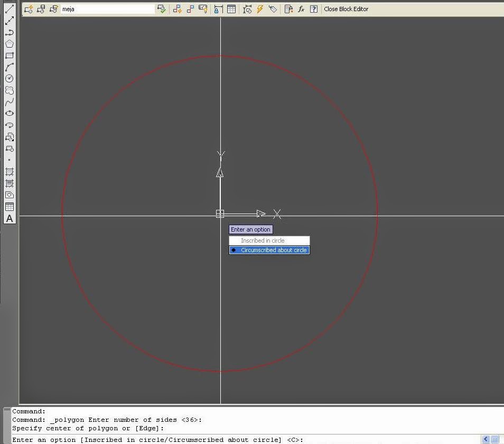504x444 pixels.
Task: Click the Close Block Editor button
Action: click(346, 8)
